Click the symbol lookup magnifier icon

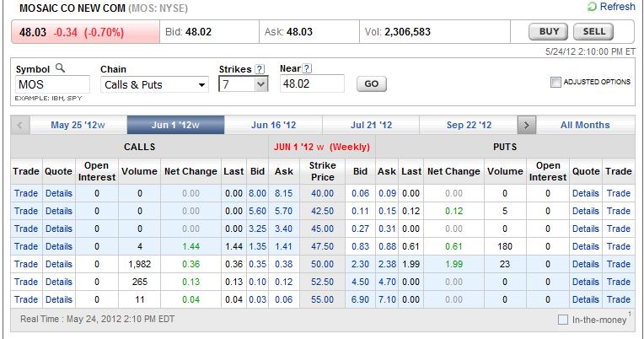coord(60,68)
